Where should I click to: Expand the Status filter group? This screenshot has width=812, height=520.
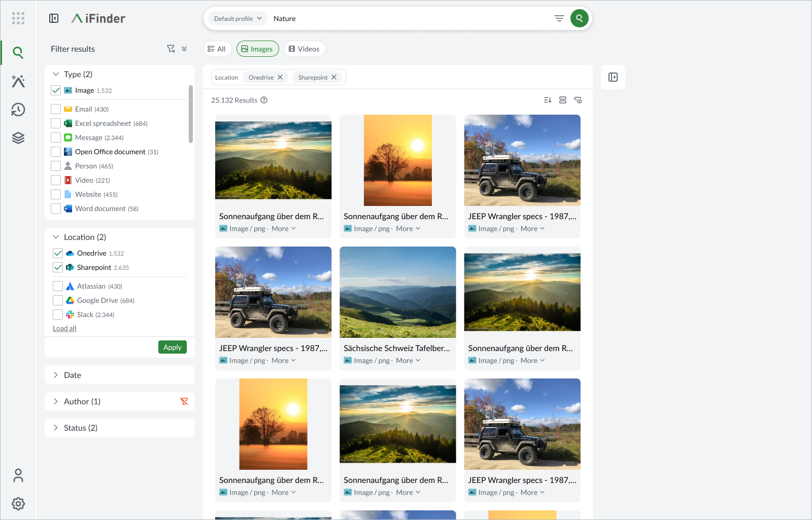point(56,428)
